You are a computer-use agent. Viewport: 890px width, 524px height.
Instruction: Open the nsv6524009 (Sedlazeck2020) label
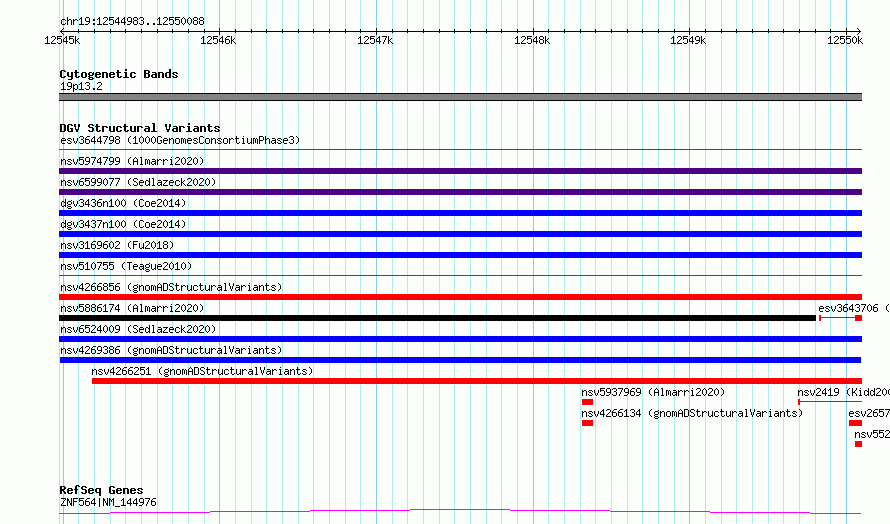(x=138, y=329)
